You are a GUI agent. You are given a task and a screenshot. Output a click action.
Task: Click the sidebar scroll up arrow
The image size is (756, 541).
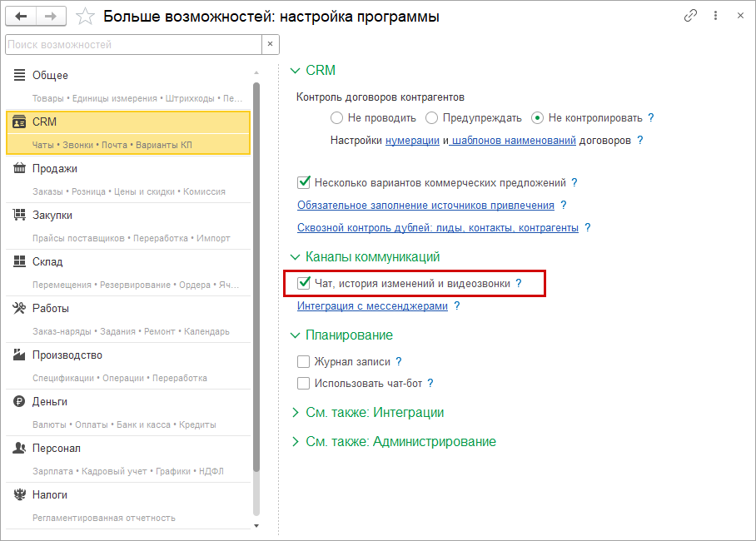coord(256,72)
